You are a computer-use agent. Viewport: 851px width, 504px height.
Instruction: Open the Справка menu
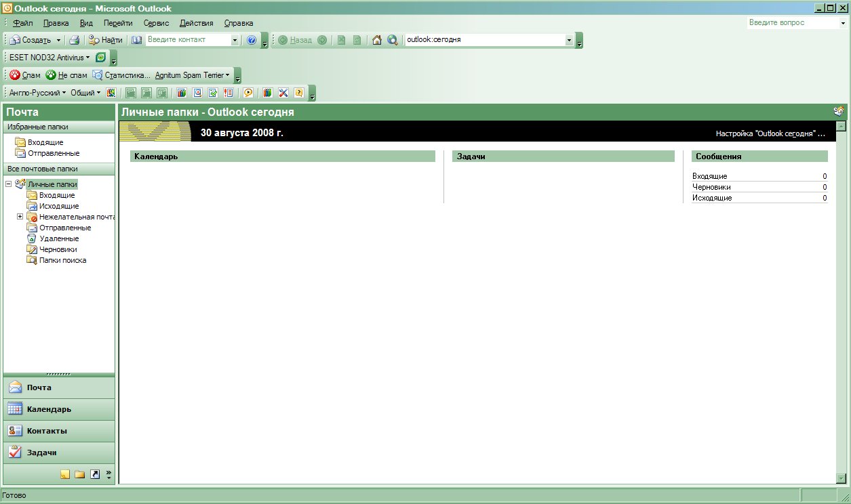point(239,23)
